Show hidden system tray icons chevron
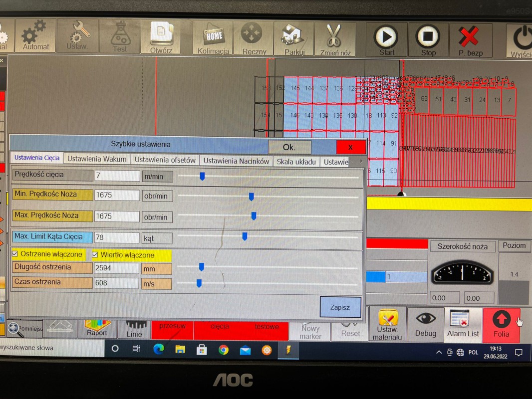 (x=439, y=352)
